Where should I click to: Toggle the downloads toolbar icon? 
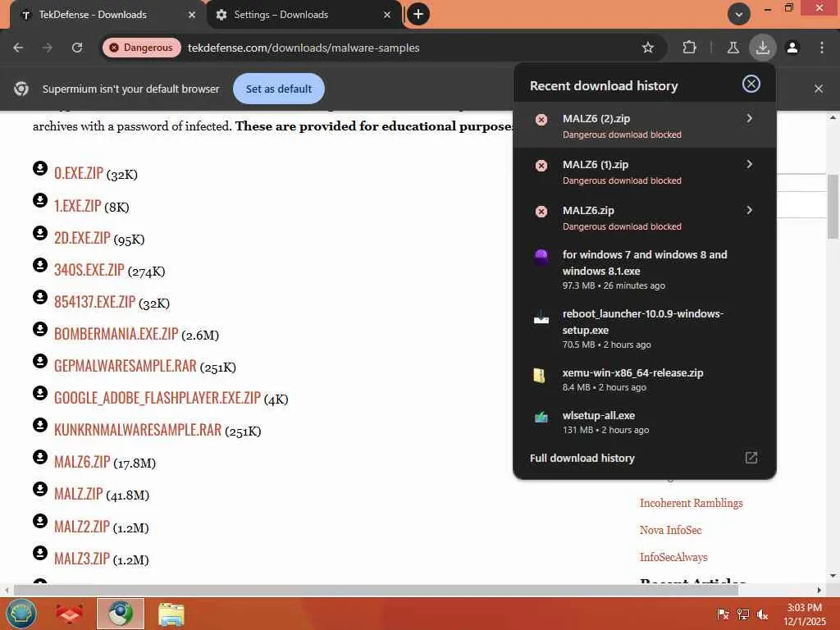[x=762, y=48]
